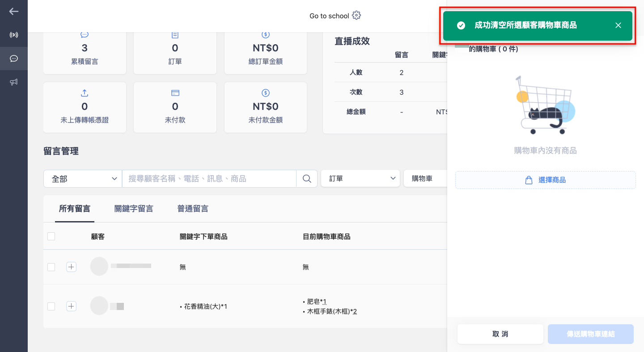
Task: Switch to 普通留言 tab
Action: point(193,209)
